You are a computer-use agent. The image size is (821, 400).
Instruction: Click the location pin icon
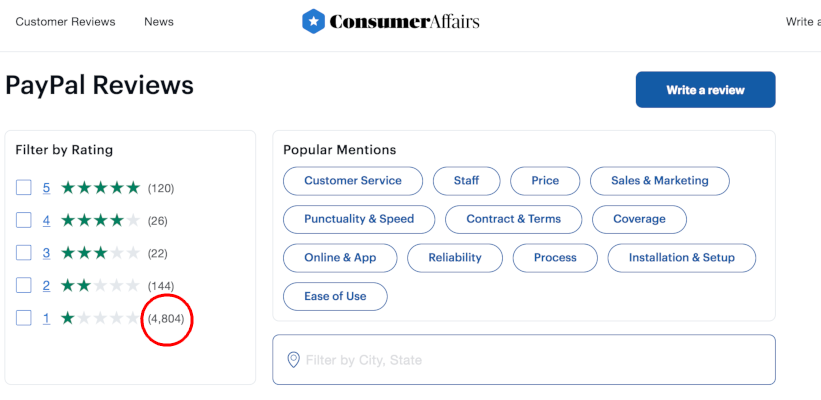click(293, 360)
